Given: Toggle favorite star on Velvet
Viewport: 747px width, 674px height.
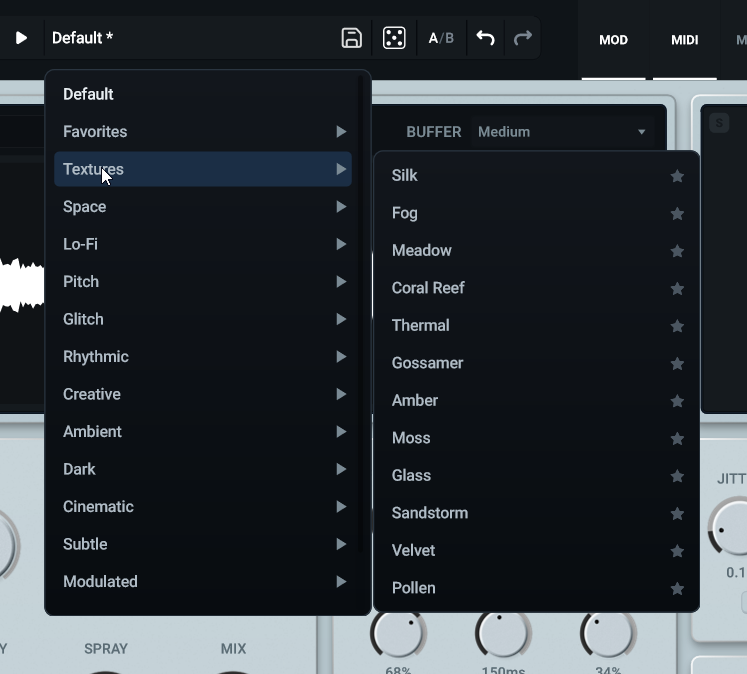Looking at the screenshot, I should [x=677, y=551].
